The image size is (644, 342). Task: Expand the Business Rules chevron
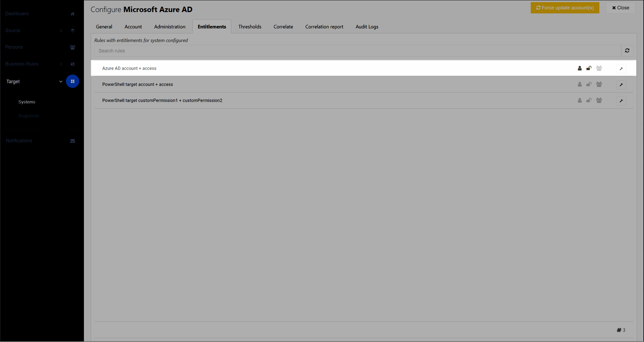(61, 64)
